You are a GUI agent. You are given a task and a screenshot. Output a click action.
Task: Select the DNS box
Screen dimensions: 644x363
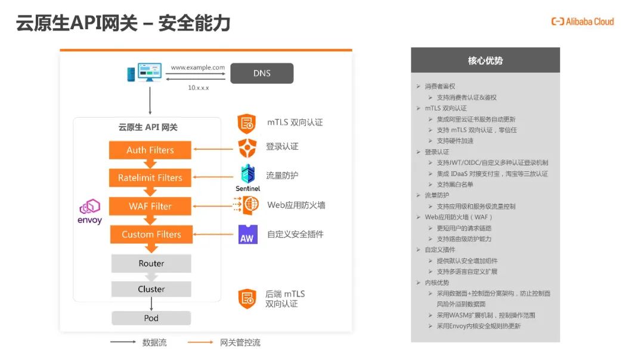click(262, 73)
